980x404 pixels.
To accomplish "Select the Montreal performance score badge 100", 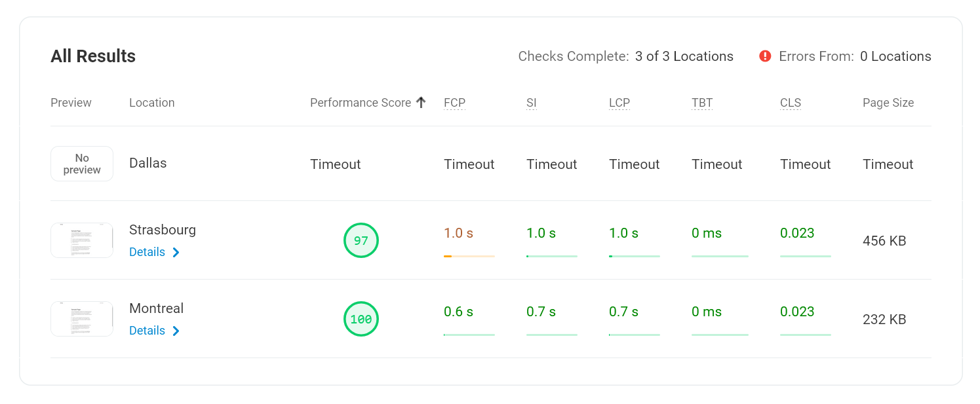I will [x=361, y=319].
